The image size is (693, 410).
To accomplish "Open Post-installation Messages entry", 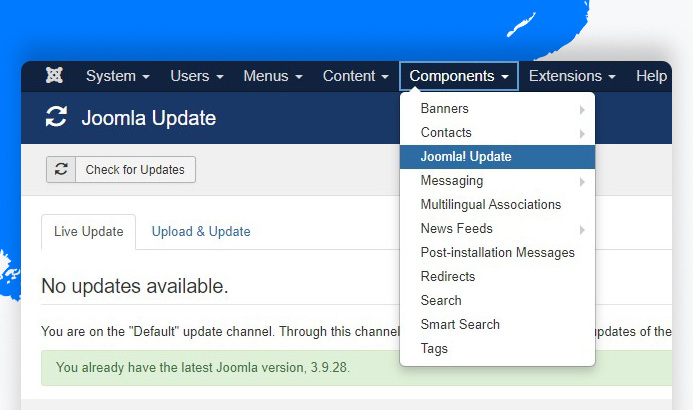I will click(x=497, y=252).
